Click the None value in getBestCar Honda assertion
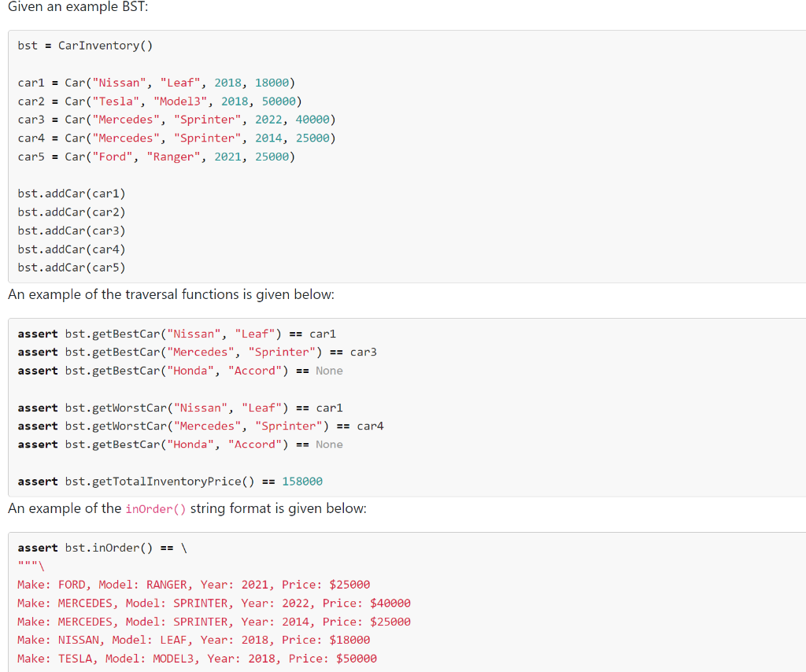Viewport: 806px width, 672px height. coord(329,370)
